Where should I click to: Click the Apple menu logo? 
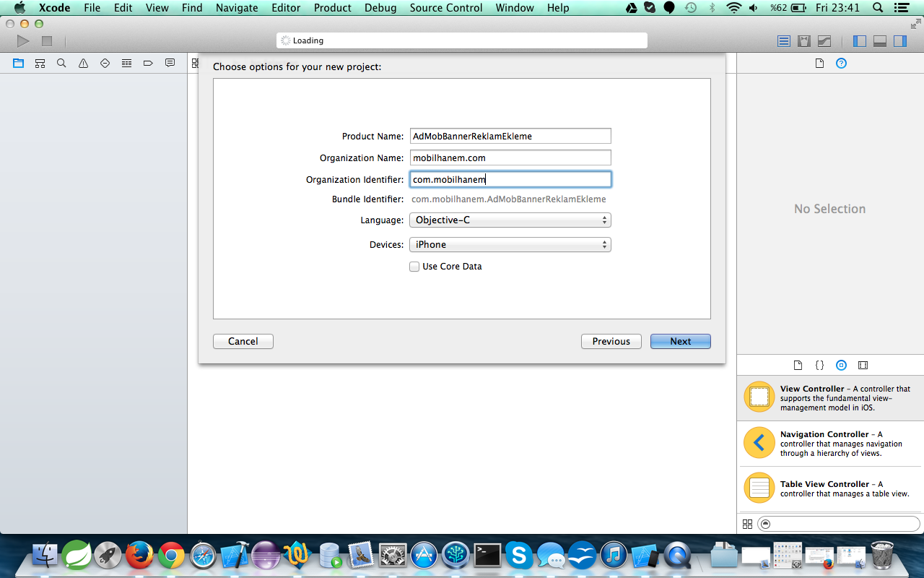coord(19,8)
